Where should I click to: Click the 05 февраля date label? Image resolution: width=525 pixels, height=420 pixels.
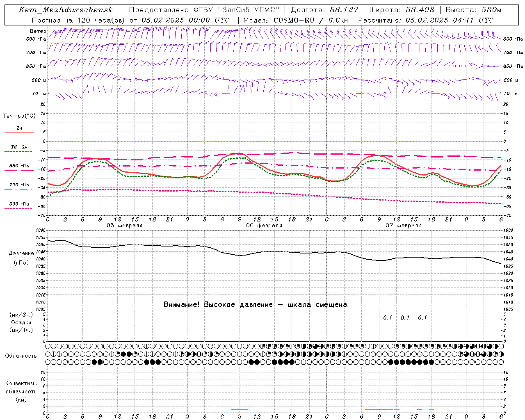pyautogui.click(x=125, y=226)
